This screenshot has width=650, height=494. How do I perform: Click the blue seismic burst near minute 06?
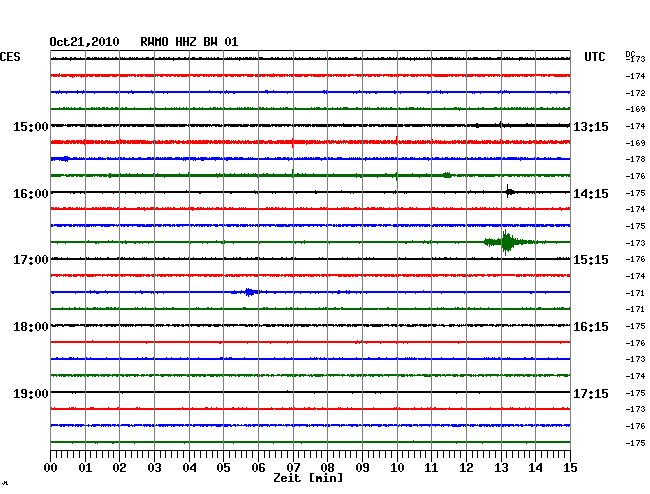[x=249, y=292]
